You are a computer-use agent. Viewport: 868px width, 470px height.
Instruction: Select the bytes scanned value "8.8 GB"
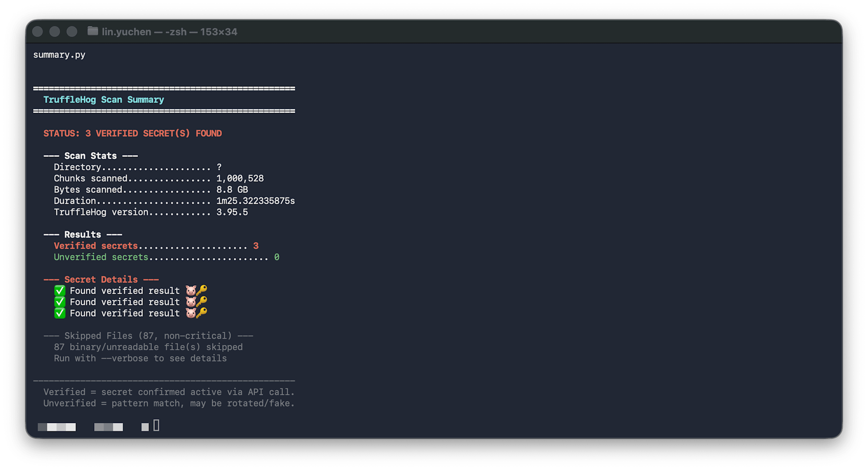point(232,190)
